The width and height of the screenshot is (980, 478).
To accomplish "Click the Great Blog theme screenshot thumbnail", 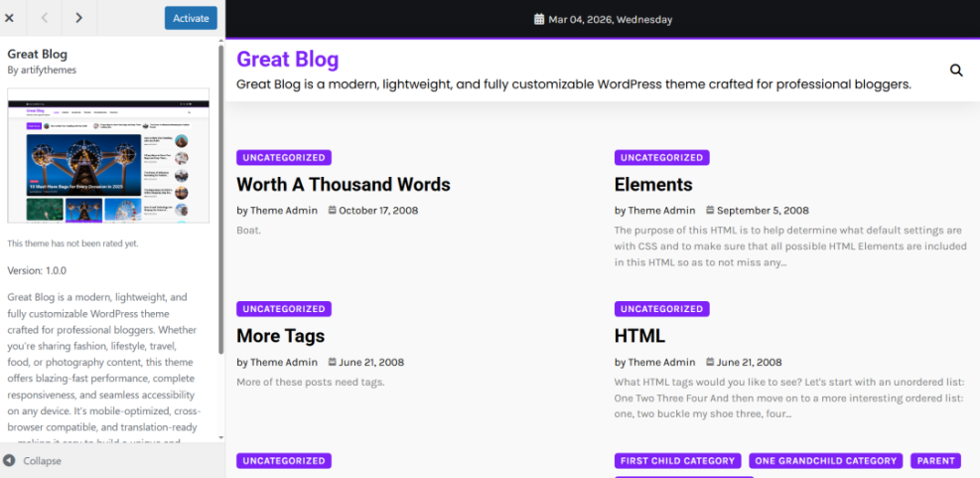I will 108,156.
